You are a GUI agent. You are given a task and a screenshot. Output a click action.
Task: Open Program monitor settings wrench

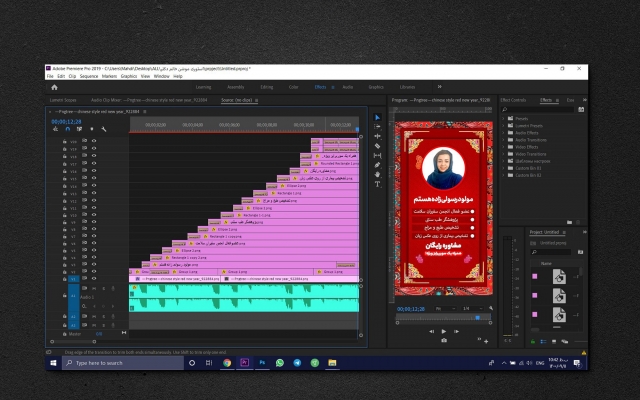click(491, 309)
